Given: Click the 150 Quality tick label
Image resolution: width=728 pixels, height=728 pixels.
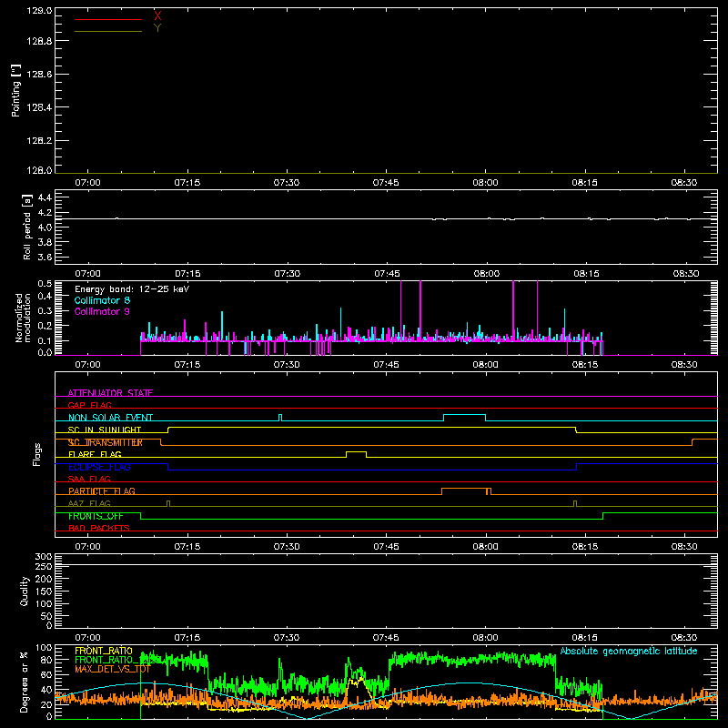Looking at the screenshot, I should [43, 591].
